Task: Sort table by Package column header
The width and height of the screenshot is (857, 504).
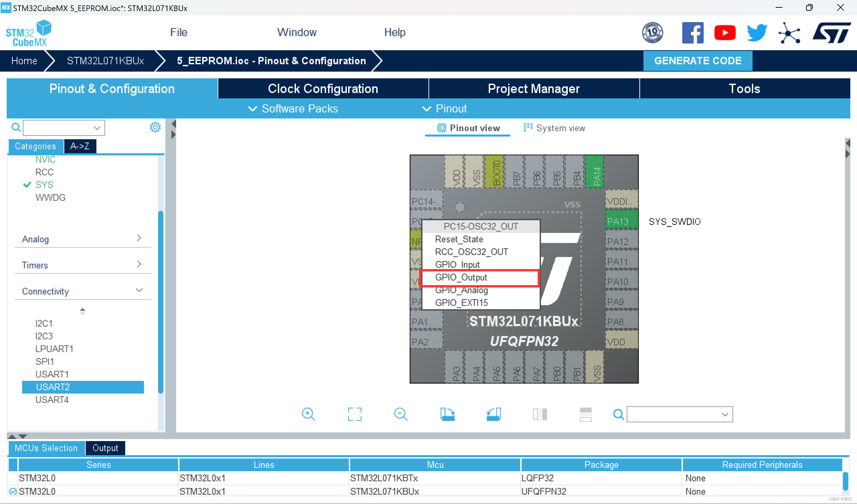Action: (601, 465)
